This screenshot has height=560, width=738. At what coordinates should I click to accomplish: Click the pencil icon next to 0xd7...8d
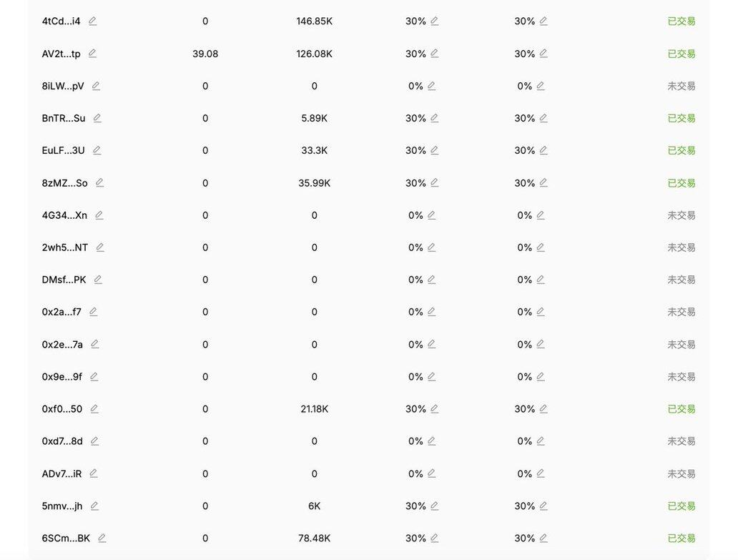pos(94,441)
